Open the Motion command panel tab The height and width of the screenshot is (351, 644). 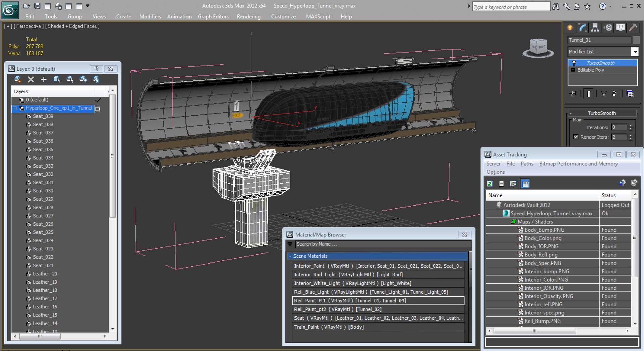pos(608,27)
